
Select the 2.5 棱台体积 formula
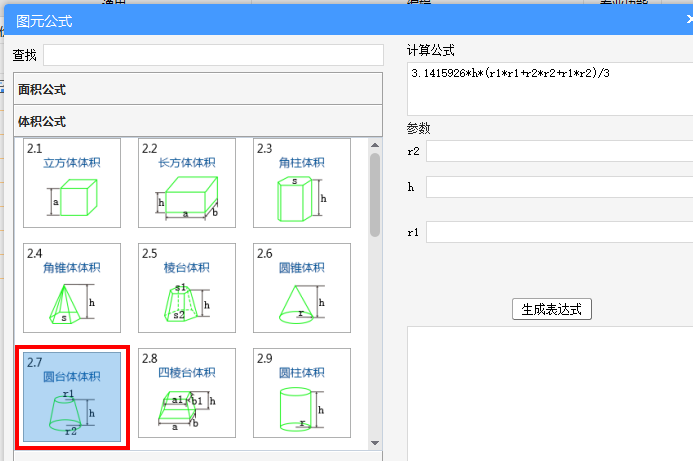(187, 288)
